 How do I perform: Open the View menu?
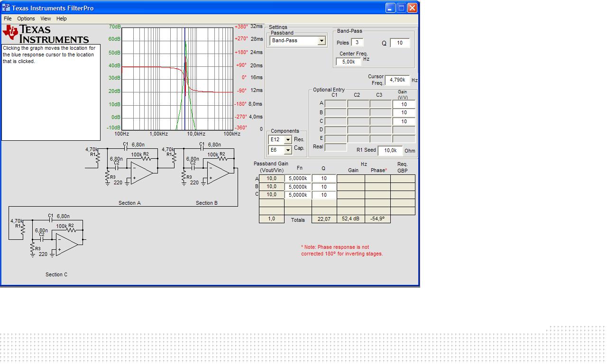[46, 18]
